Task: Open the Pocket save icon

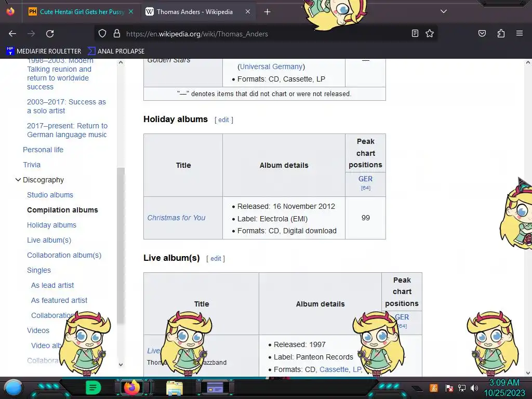Action: pyautogui.click(x=482, y=33)
